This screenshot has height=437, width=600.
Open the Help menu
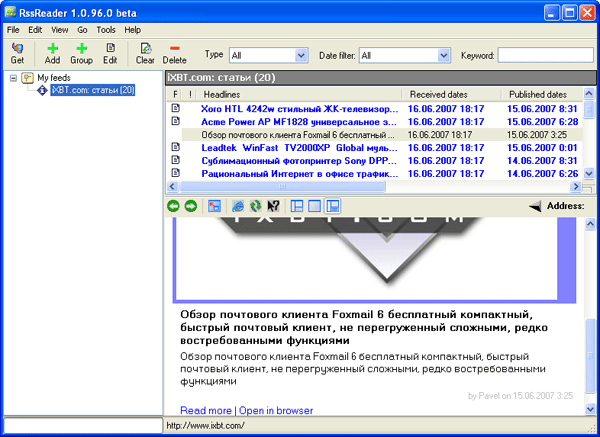(132, 30)
